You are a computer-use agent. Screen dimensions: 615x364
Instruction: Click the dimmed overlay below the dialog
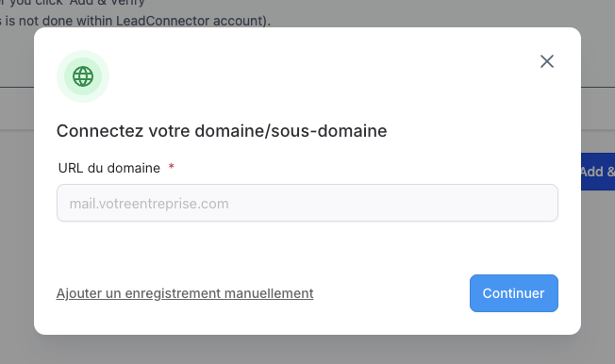[307, 350]
